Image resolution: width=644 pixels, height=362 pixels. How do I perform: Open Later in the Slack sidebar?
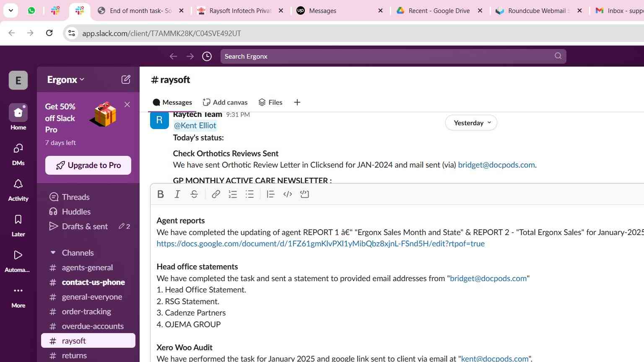coord(18,225)
